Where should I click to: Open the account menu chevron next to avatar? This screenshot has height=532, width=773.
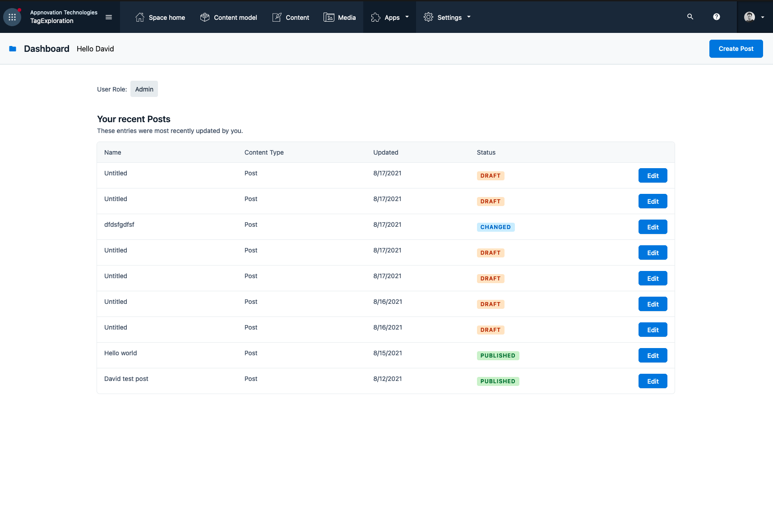pos(763,17)
